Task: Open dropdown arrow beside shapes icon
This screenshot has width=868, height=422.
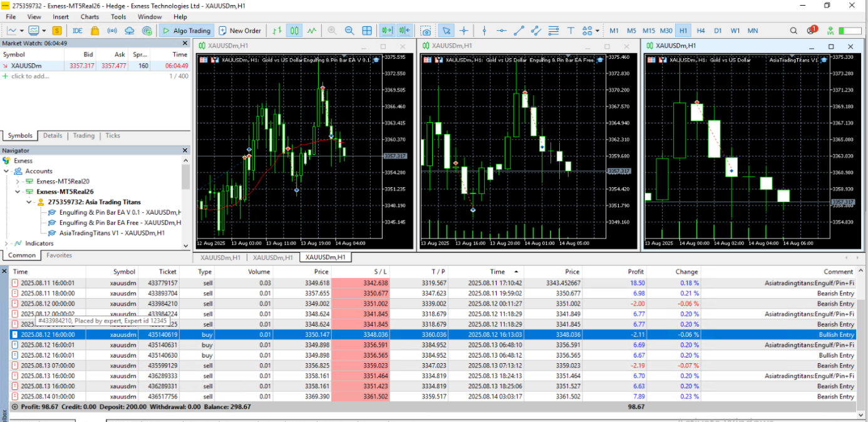Action: tap(597, 30)
